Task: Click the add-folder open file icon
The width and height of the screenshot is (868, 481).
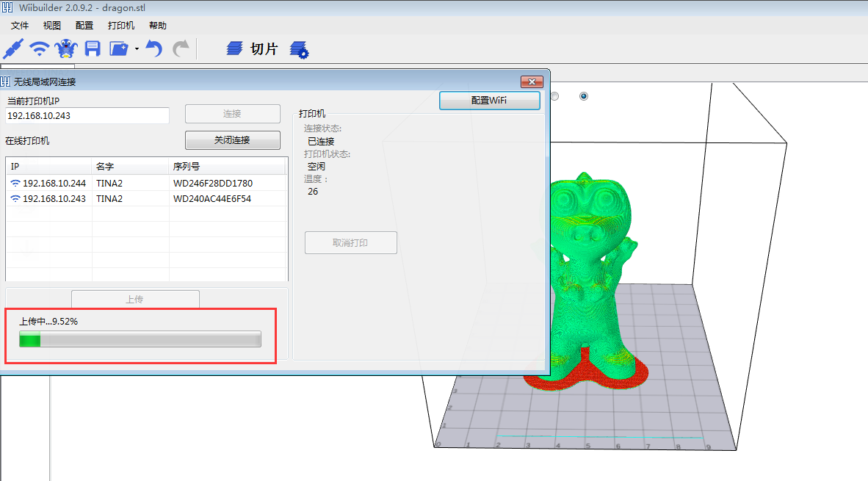Action: [119, 49]
